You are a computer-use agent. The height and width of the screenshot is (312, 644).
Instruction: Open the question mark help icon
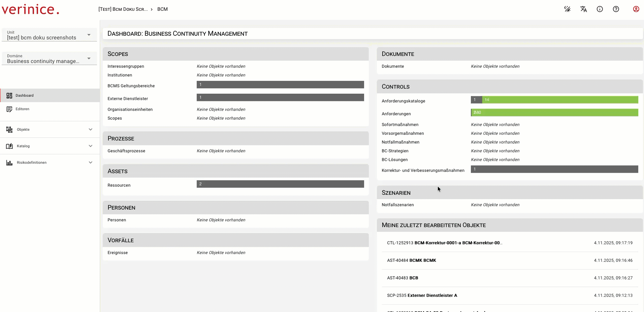click(616, 9)
